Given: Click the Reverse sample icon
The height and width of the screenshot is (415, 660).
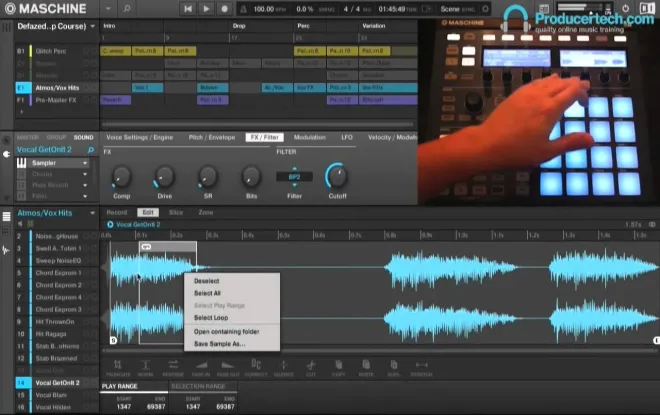Looking at the screenshot, I should coord(173,364).
